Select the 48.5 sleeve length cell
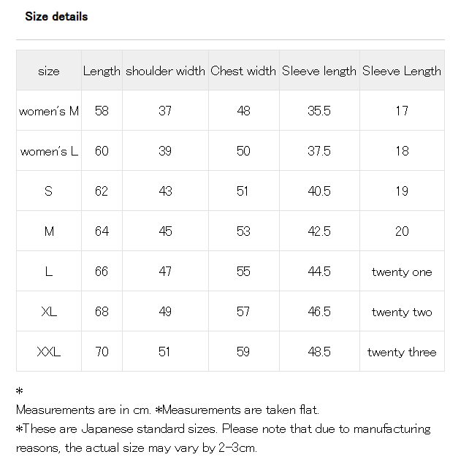 click(319, 352)
